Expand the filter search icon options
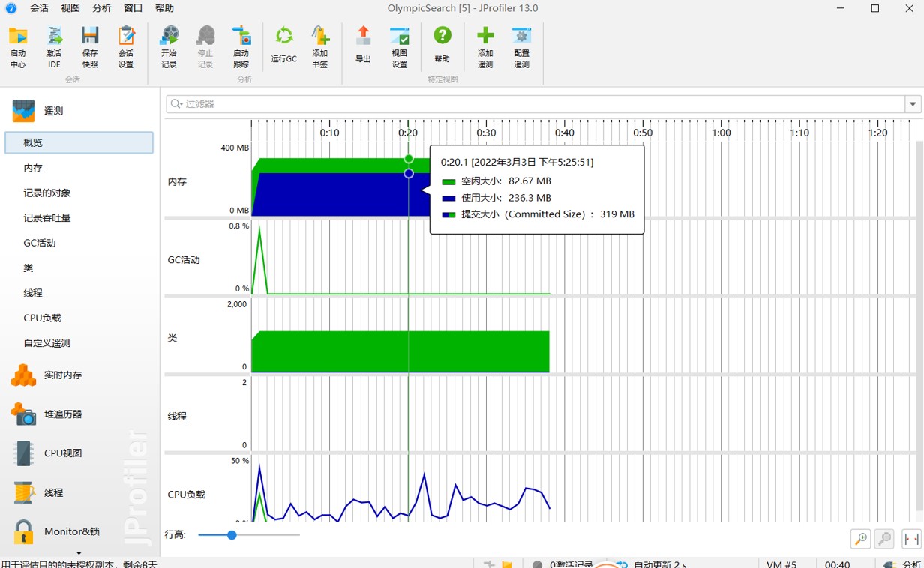This screenshot has height=568, width=924. (176, 104)
